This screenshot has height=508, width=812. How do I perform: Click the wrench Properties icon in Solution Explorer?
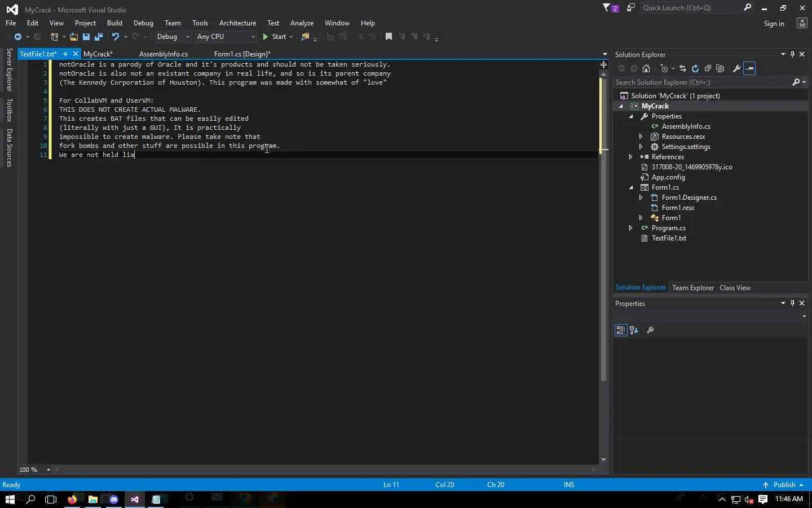736,68
